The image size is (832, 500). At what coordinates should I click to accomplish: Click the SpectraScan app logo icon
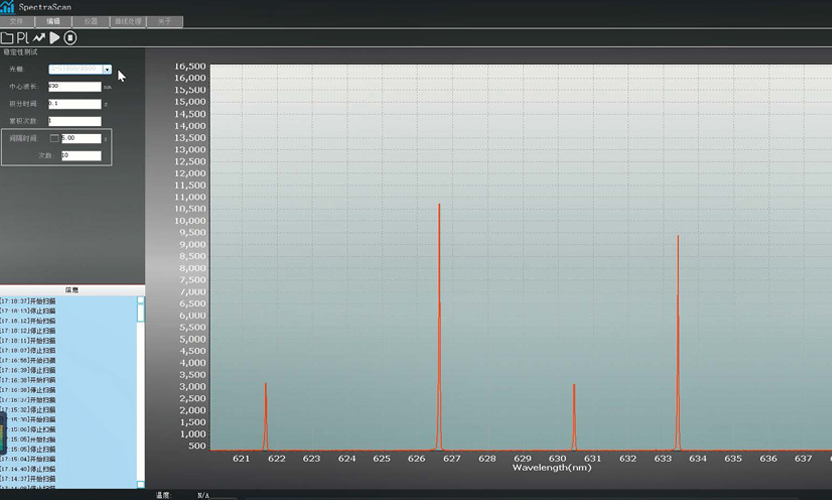[8, 7]
